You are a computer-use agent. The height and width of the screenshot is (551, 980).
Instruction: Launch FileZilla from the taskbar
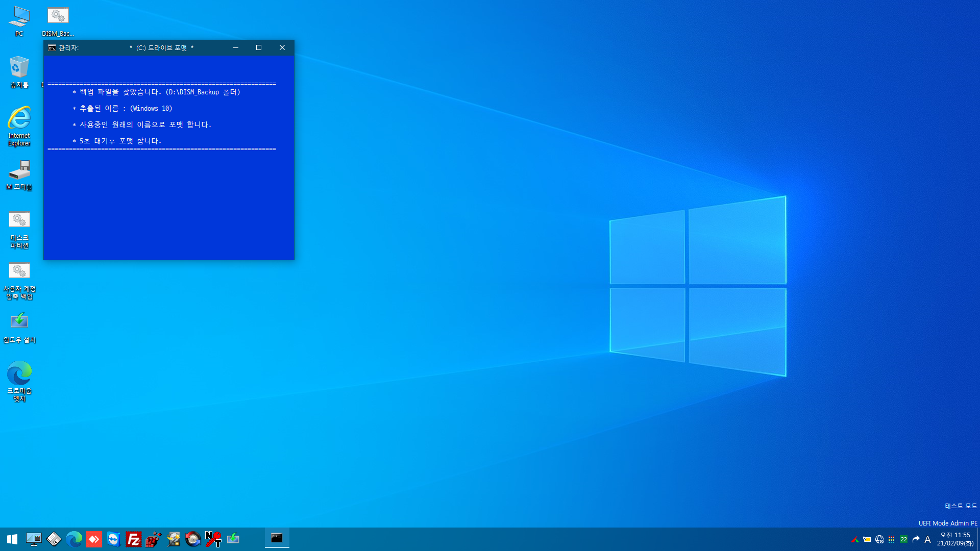click(x=133, y=539)
